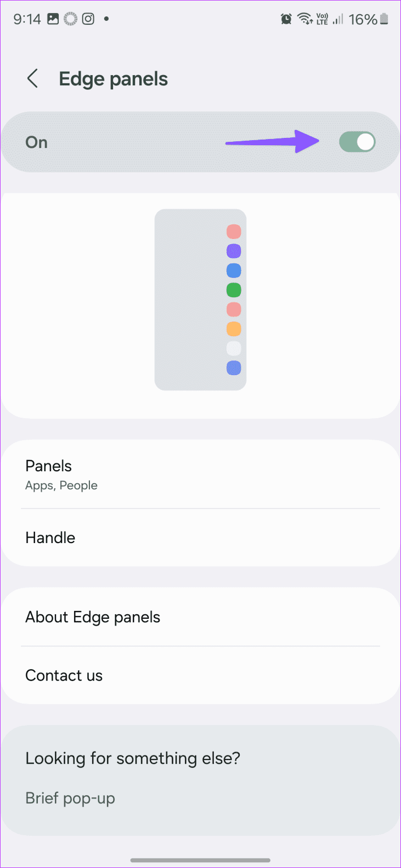The height and width of the screenshot is (868, 401).
Task: Tap the green swatch in panel preview
Action: click(234, 290)
